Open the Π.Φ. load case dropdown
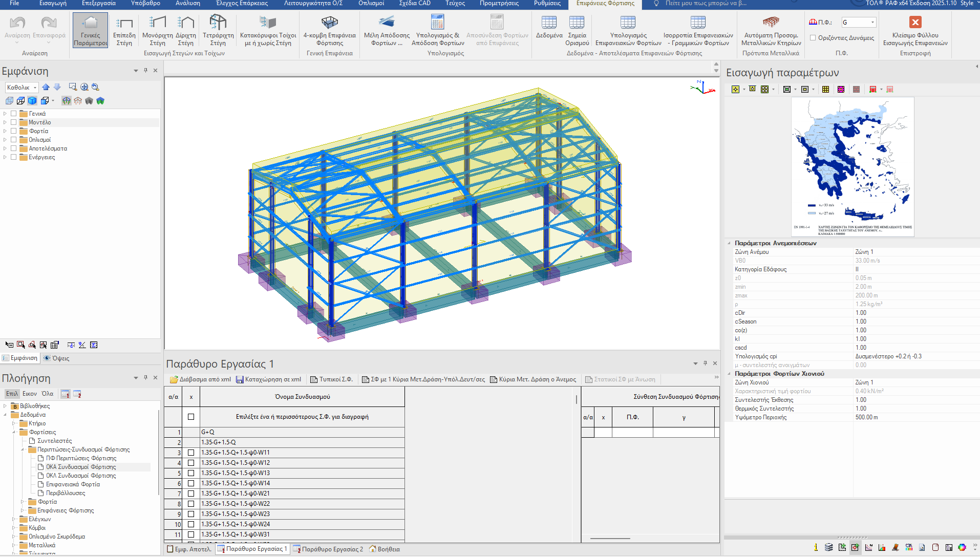The width and height of the screenshot is (980, 557). (872, 23)
